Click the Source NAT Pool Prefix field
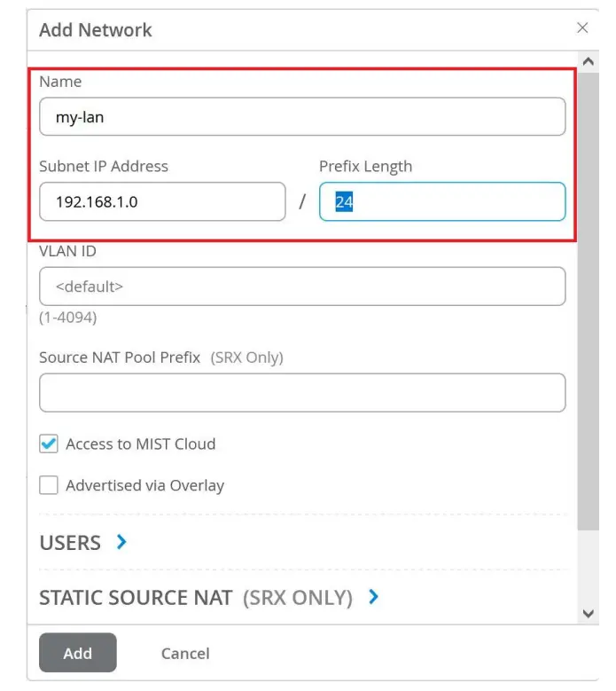 pyautogui.click(x=301, y=392)
